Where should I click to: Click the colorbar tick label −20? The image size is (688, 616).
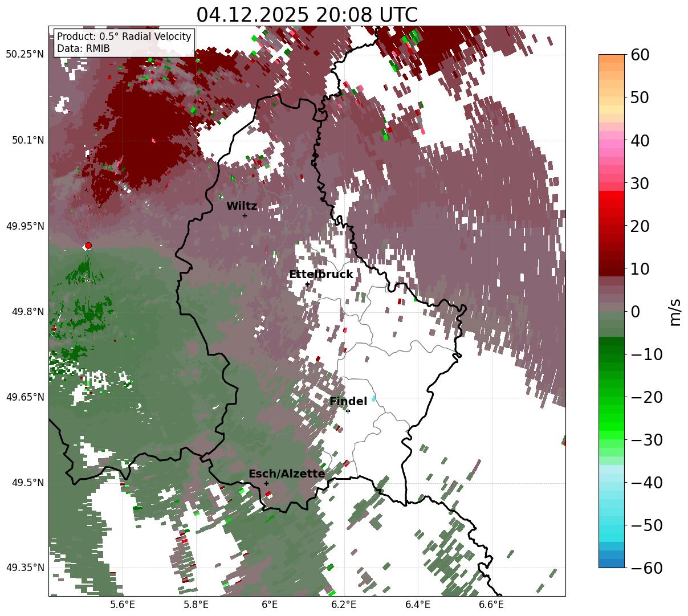[646, 397]
